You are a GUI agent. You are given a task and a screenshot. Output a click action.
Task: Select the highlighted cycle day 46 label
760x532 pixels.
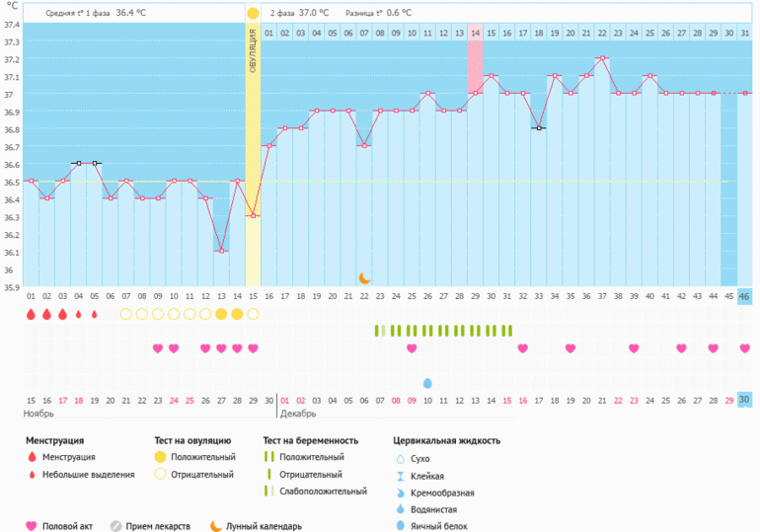[744, 296]
